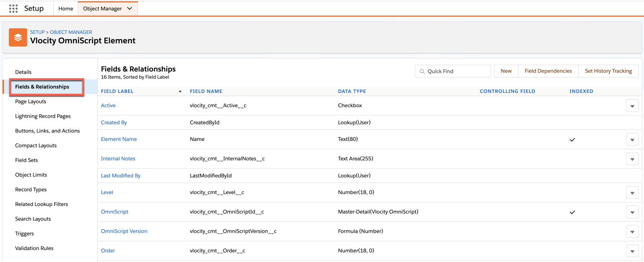Image resolution: width=644 pixels, height=262 pixels.
Task: Click the magnifier icon in Quick Find
Action: pos(422,71)
